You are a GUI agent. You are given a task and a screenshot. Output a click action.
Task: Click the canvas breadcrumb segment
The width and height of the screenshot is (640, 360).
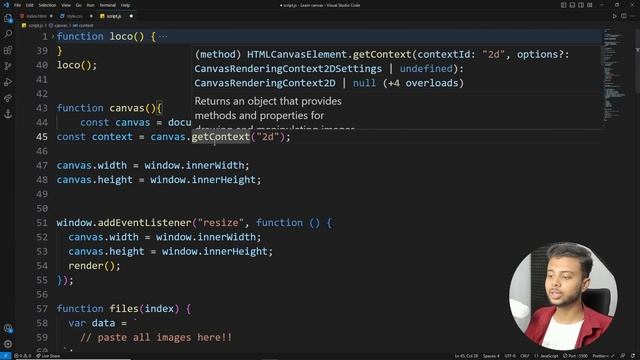click(x=58, y=25)
